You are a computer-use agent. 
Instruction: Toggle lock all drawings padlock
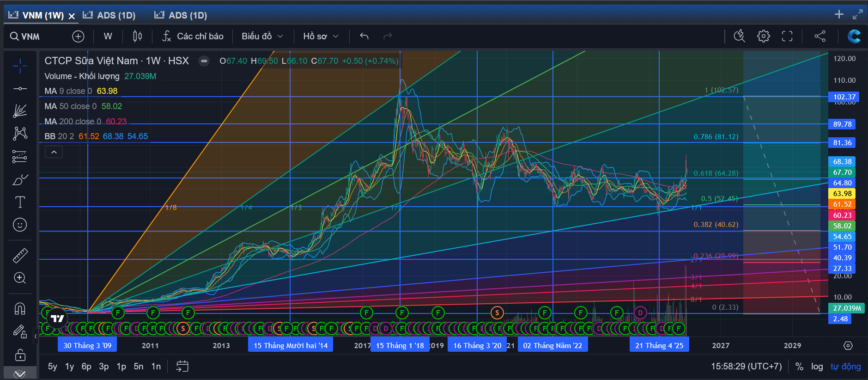coord(20,355)
